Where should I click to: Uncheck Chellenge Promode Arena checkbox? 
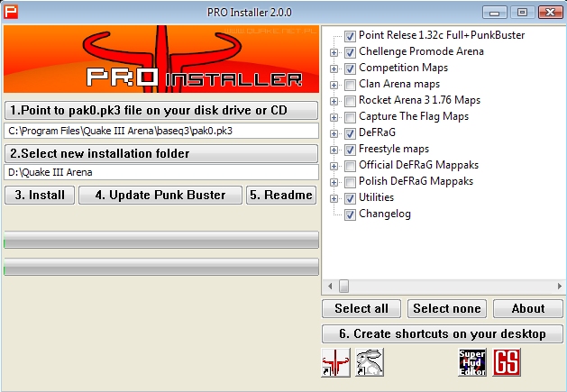click(350, 52)
